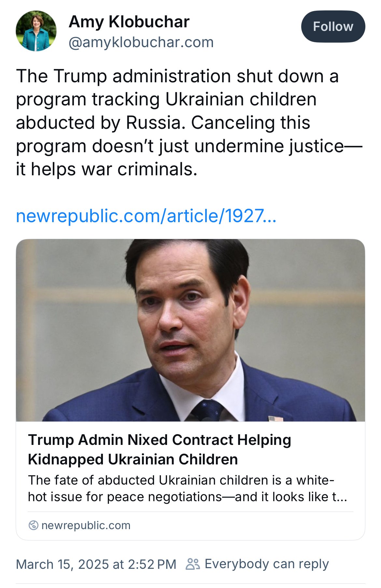Open the March 15, 2025 timestamp
This screenshot has height=588, width=381.
click(x=96, y=564)
